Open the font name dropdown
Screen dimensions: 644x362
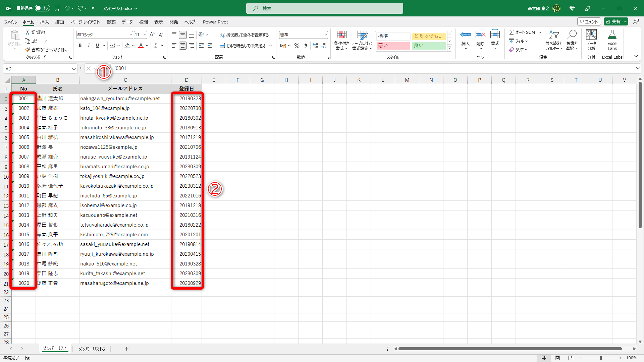click(x=131, y=35)
